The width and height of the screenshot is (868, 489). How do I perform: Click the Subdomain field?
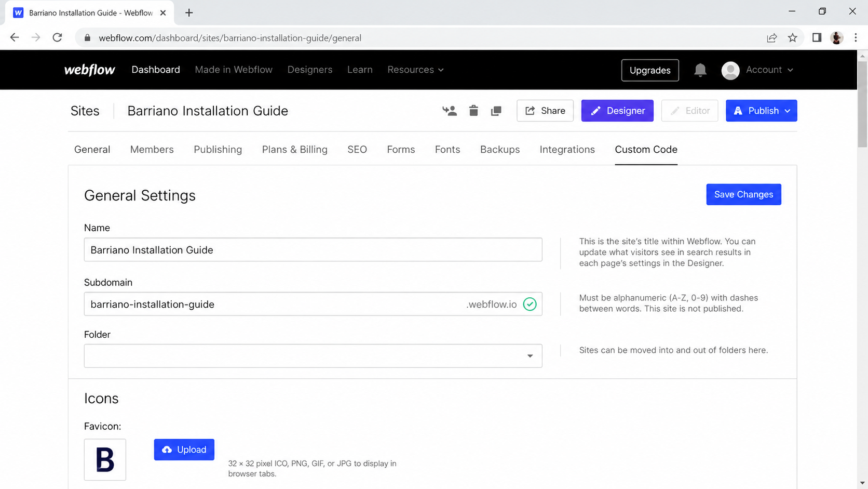pos(313,304)
